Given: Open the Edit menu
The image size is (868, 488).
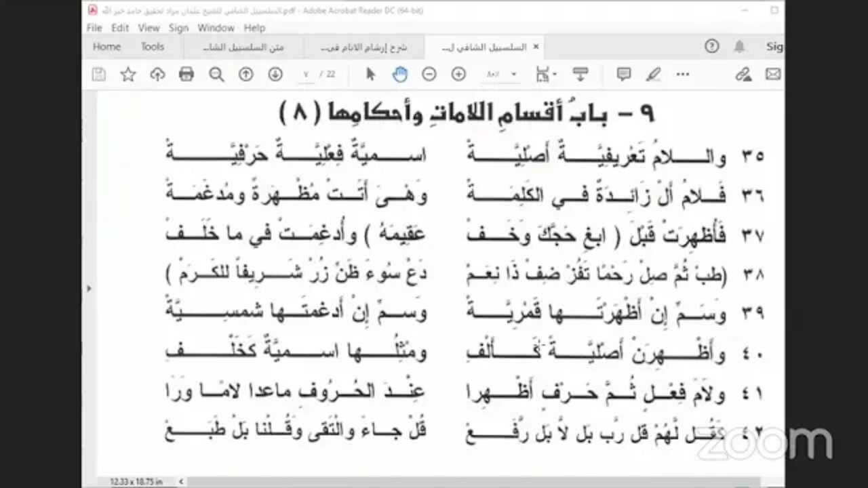Looking at the screenshot, I should [x=120, y=28].
